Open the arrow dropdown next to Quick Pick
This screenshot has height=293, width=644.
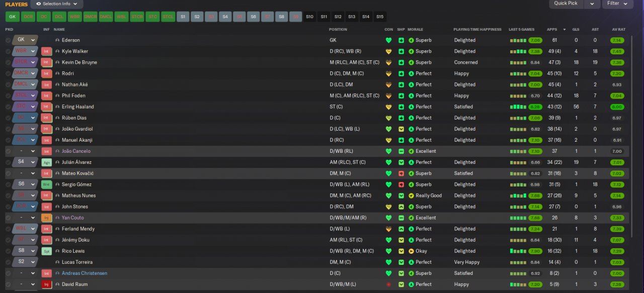coord(592,4)
